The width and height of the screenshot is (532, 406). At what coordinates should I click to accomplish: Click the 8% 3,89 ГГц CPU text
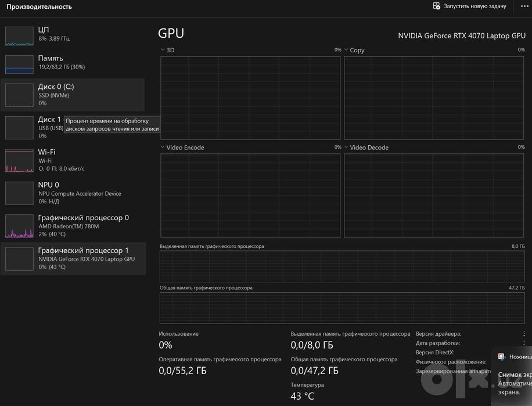(x=54, y=38)
